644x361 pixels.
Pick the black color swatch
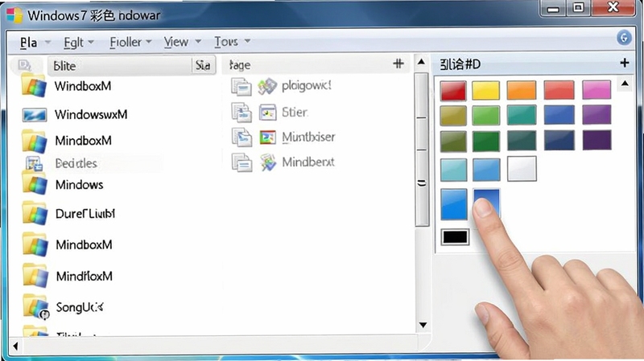[x=455, y=237]
